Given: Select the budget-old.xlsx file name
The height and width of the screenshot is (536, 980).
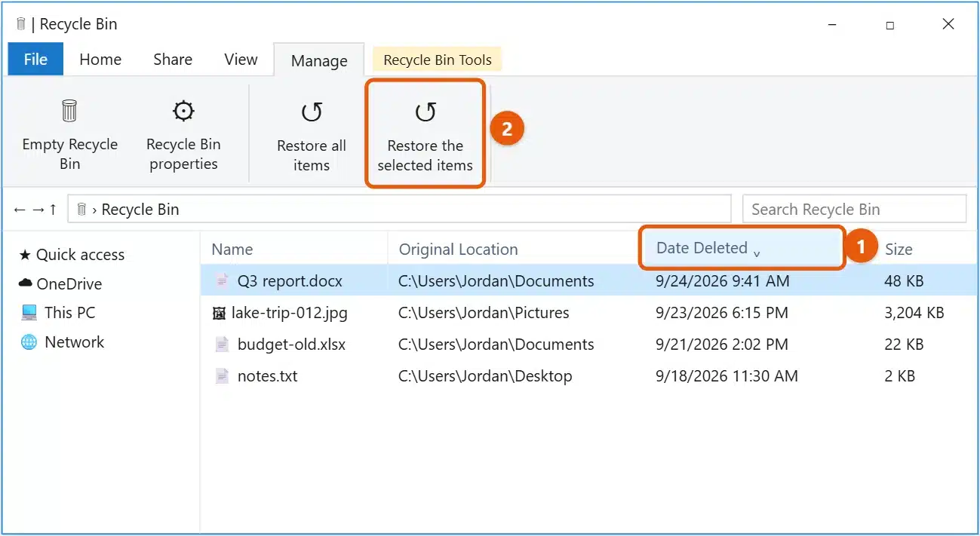Looking at the screenshot, I should (291, 345).
